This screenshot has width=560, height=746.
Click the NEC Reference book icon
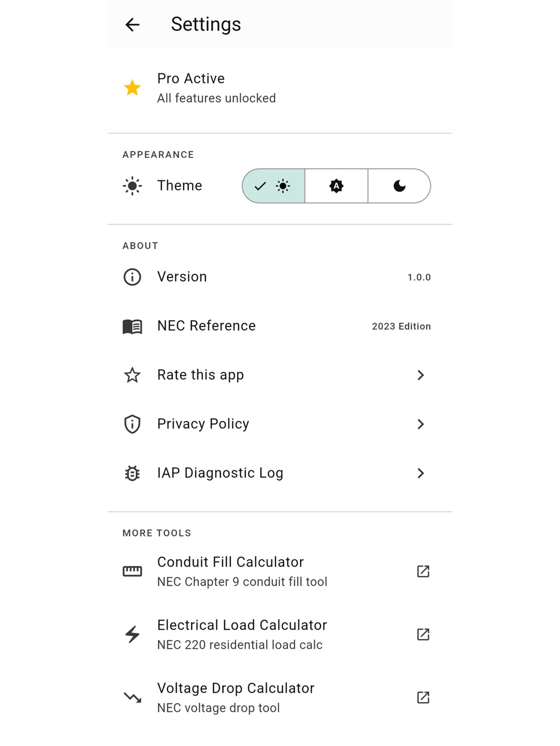tap(132, 326)
